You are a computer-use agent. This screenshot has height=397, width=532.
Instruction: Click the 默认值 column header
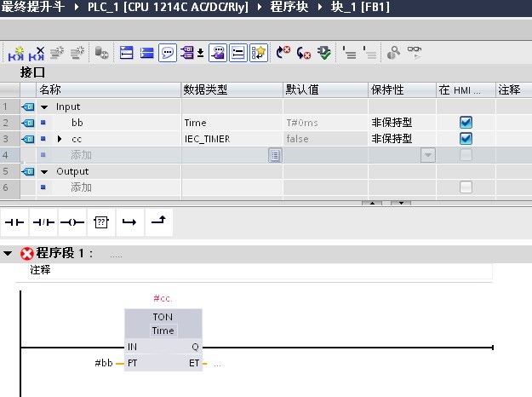coord(325,90)
